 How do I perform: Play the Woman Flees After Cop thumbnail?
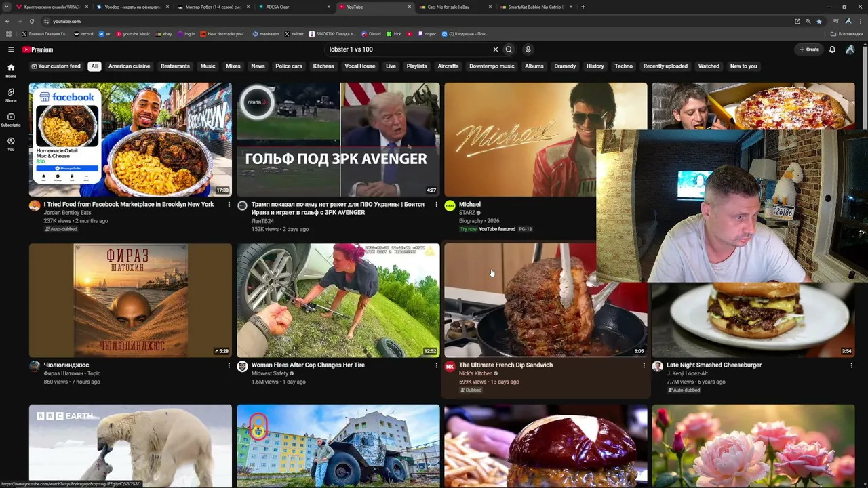tap(338, 300)
